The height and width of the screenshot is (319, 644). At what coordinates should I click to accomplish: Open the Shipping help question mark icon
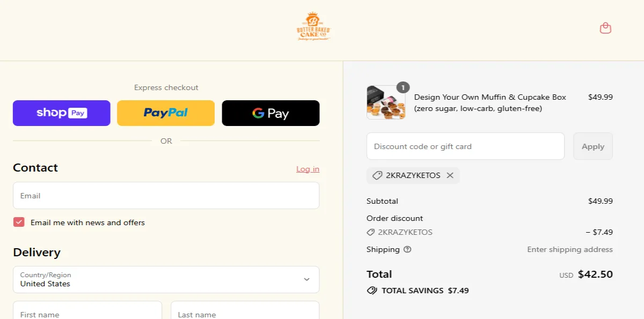click(406, 249)
